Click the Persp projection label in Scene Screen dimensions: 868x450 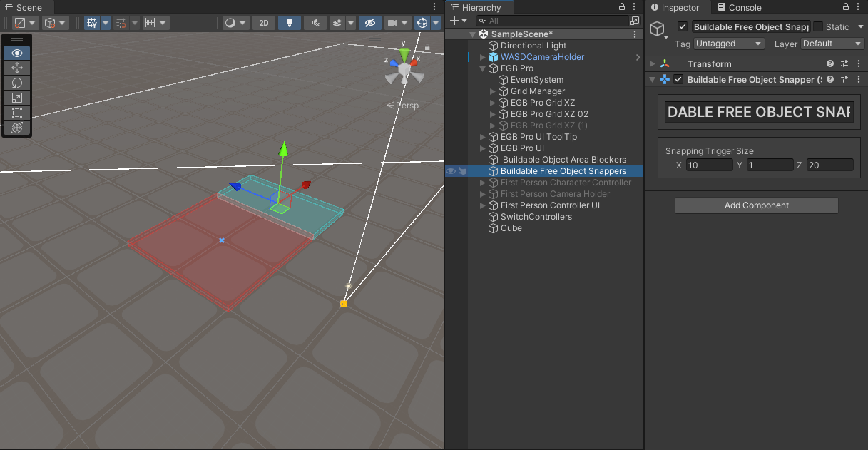coord(407,106)
